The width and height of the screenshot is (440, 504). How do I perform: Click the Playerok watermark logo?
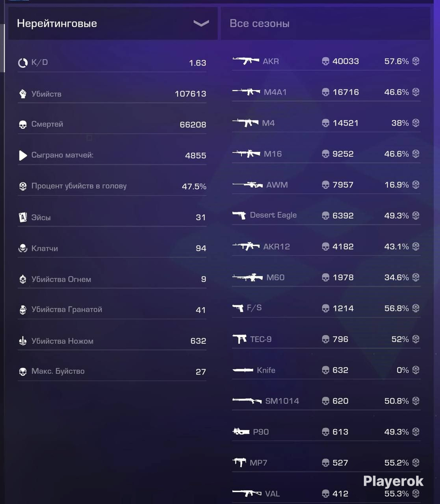[393, 481]
